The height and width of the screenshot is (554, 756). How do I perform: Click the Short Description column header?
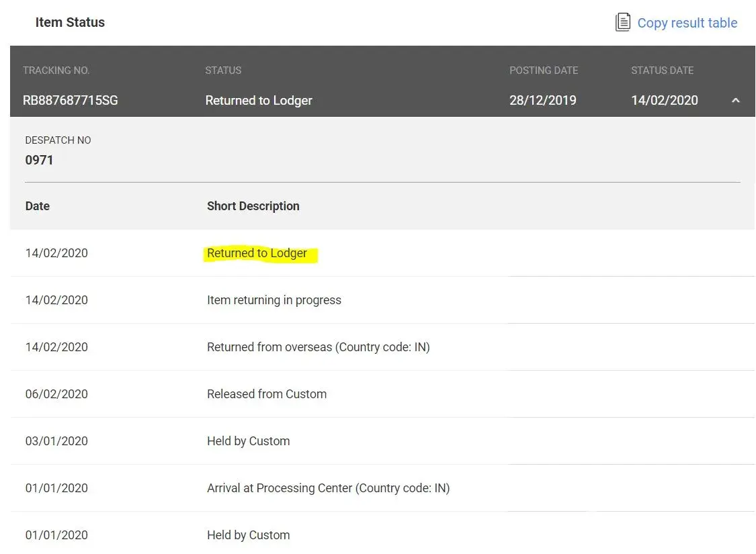[253, 206]
